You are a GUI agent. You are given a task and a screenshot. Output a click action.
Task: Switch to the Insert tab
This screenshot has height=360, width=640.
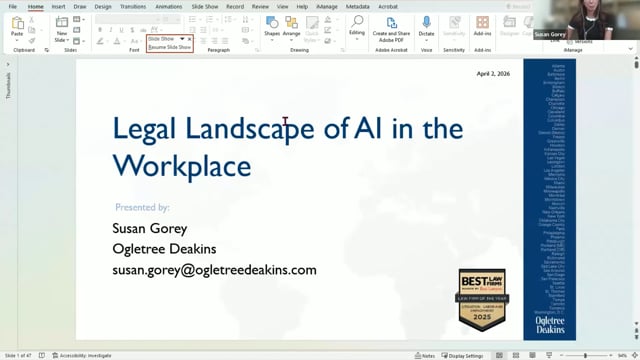click(58, 7)
